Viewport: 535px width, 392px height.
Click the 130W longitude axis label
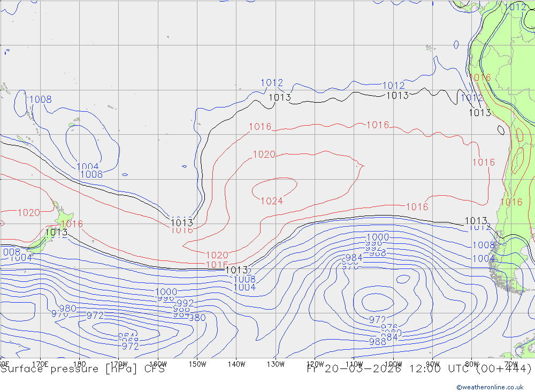pos(276,364)
